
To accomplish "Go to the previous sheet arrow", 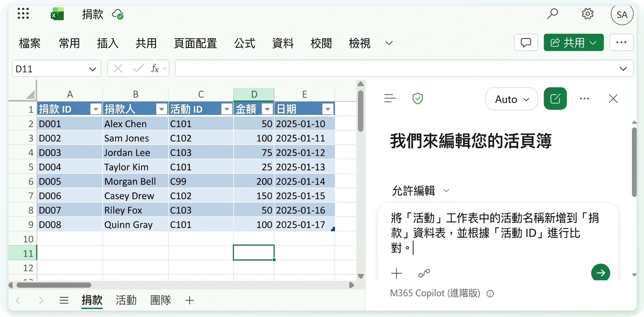I will 18,301.
